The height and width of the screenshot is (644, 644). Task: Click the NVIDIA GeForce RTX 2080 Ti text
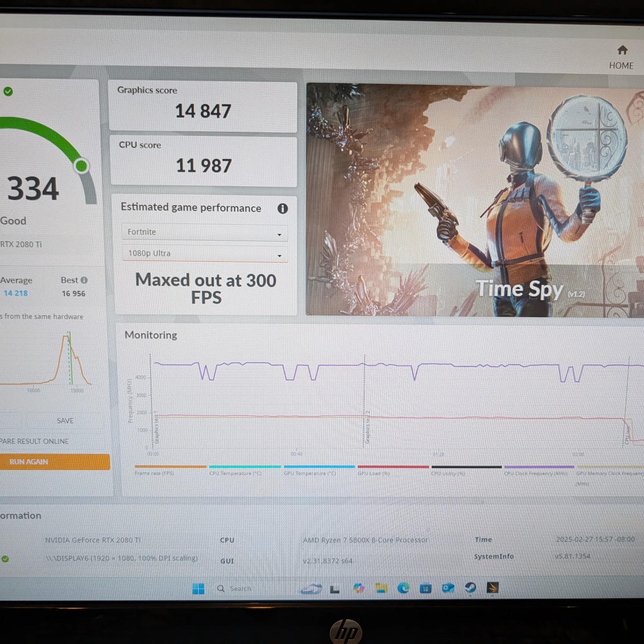coord(93,540)
